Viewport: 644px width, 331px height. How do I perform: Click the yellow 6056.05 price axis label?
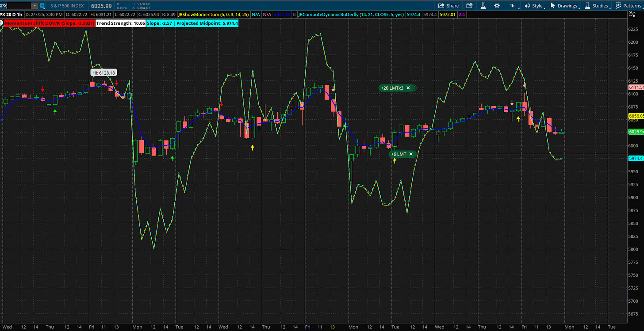tap(636, 116)
